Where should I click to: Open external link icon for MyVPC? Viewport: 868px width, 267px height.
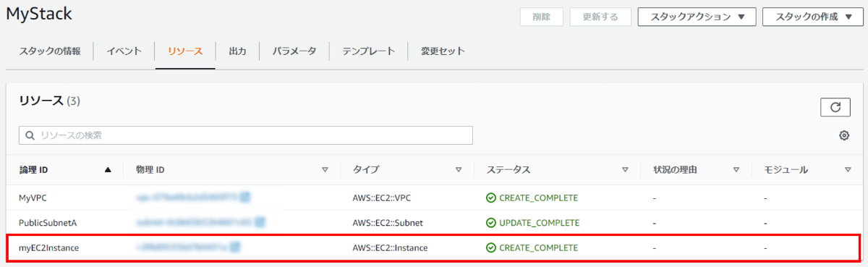[246, 197]
